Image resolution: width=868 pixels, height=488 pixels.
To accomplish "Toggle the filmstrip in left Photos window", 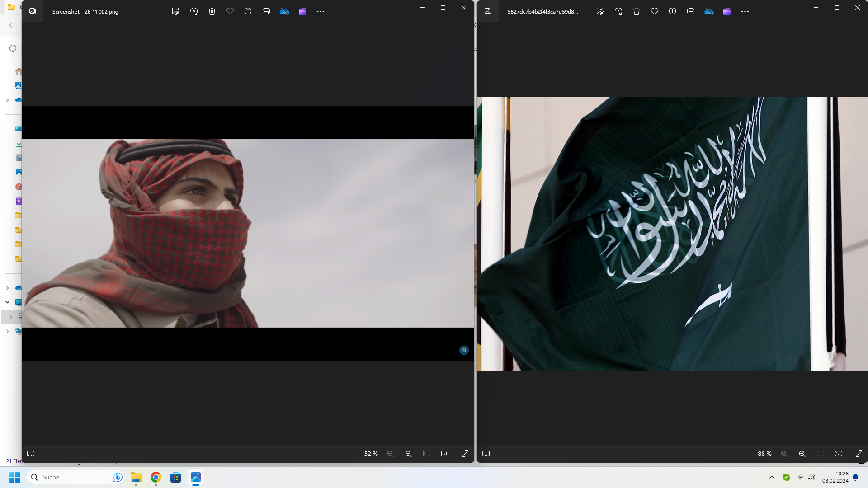I will (x=31, y=454).
